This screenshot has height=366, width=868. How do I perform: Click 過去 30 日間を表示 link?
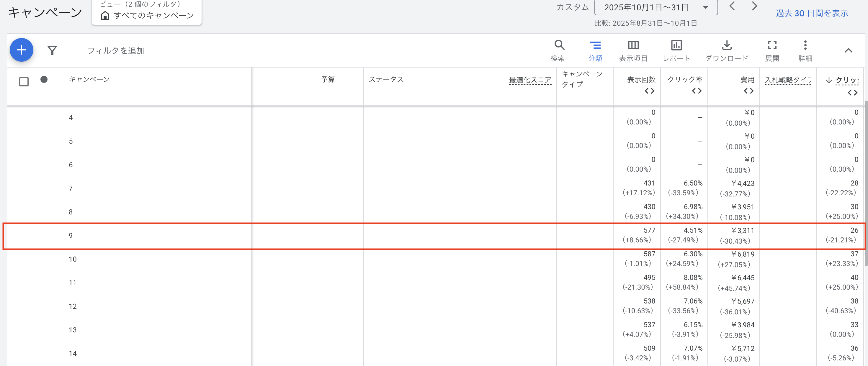tap(811, 13)
